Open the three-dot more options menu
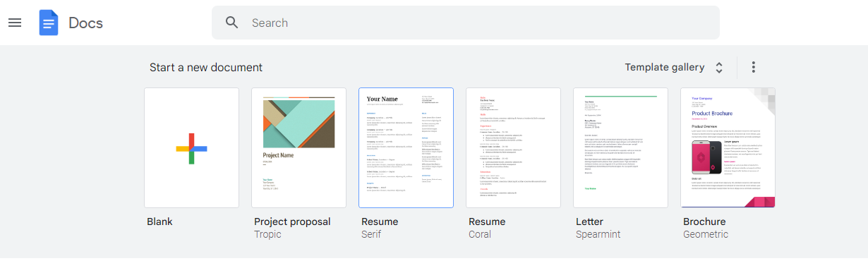868x261 pixels. coord(754,67)
